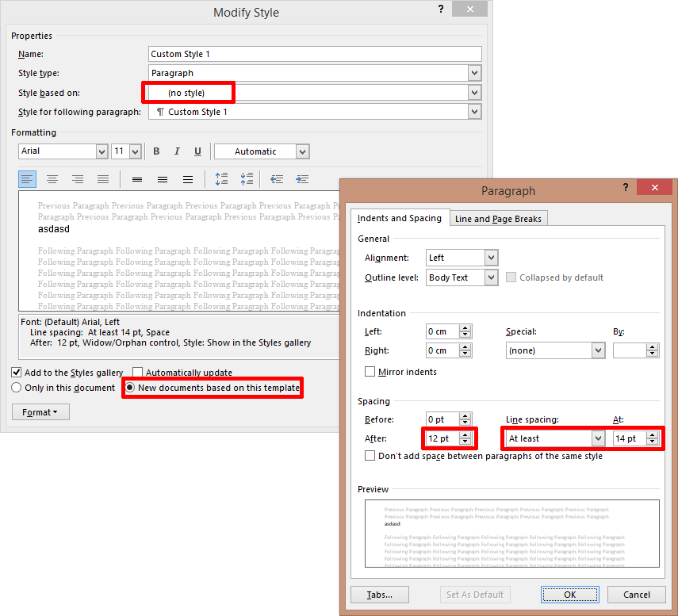Increase paragraph spacing with the spacing icon
This screenshot has width=678, height=616.
[x=221, y=179]
